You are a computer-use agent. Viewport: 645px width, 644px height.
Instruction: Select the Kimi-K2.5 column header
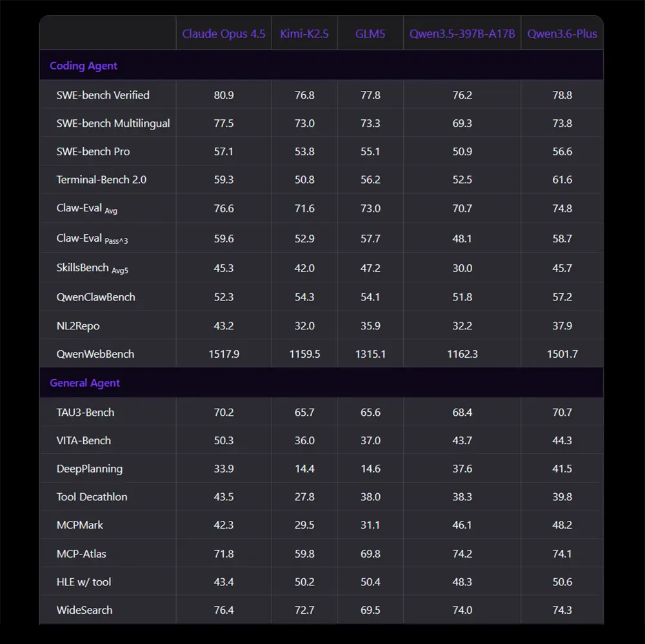point(304,34)
